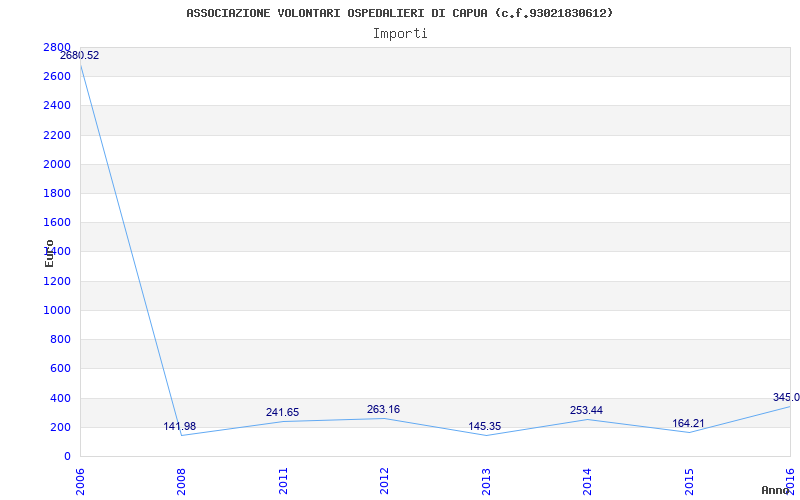Click the 600 y-axis tick label
This screenshot has width=800, height=500.
pyautogui.click(x=60, y=368)
